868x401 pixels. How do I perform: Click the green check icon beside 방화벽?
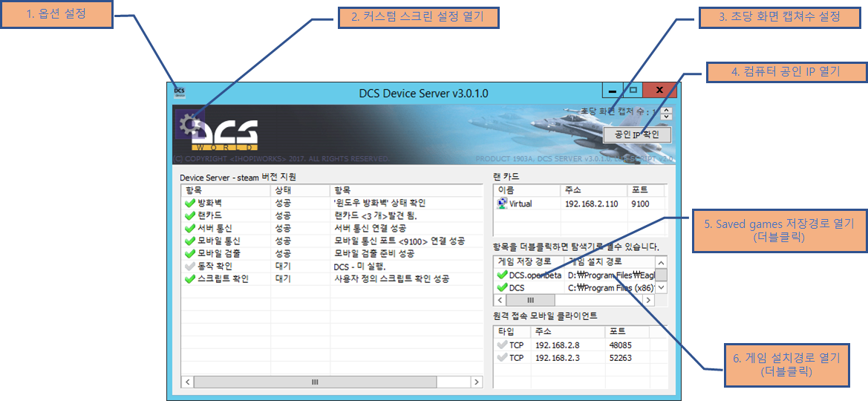190,203
